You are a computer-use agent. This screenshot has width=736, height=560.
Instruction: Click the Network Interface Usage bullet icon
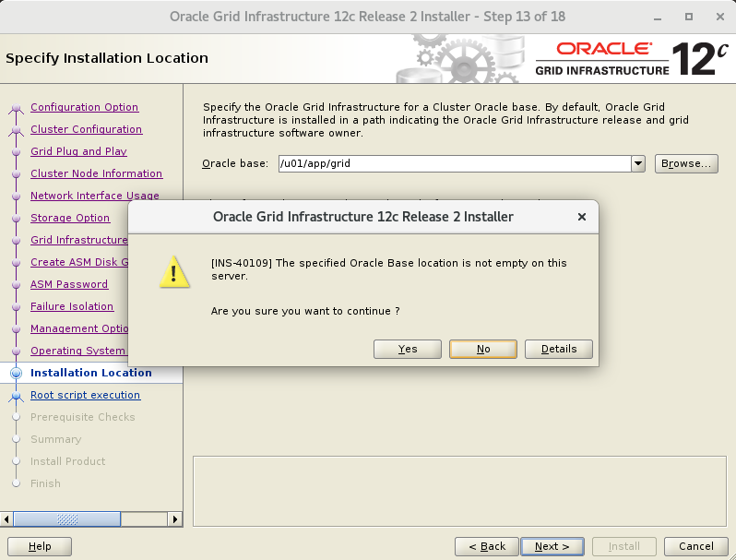(17, 196)
